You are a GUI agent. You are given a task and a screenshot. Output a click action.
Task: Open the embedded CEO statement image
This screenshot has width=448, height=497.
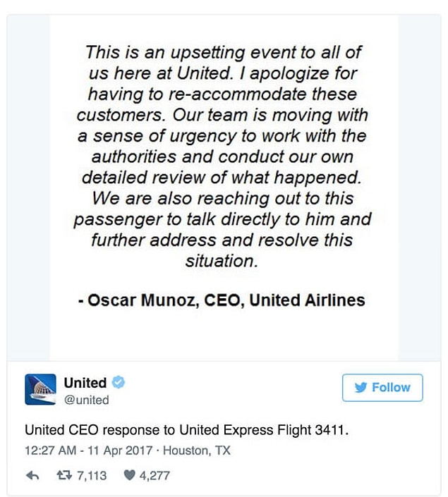click(x=224, y=188)
